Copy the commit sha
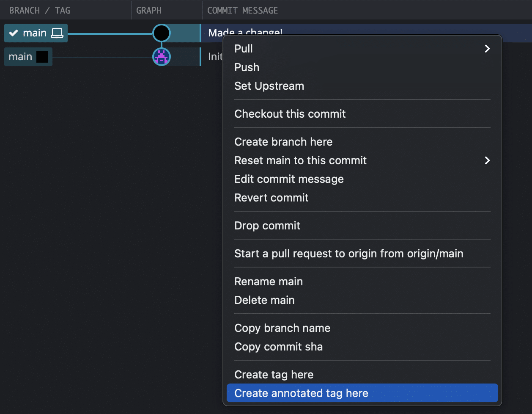Image resolution: width=532 pixels, height=414 pixels. 278,346
